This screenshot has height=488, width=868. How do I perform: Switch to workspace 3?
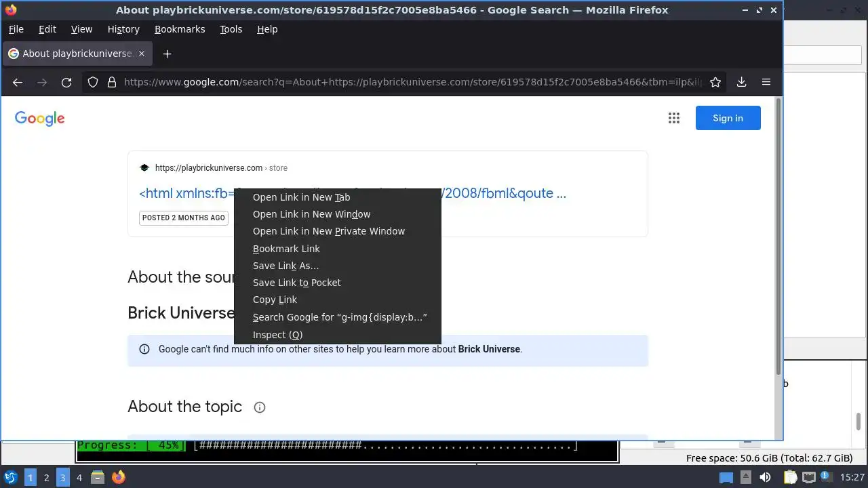63,477
